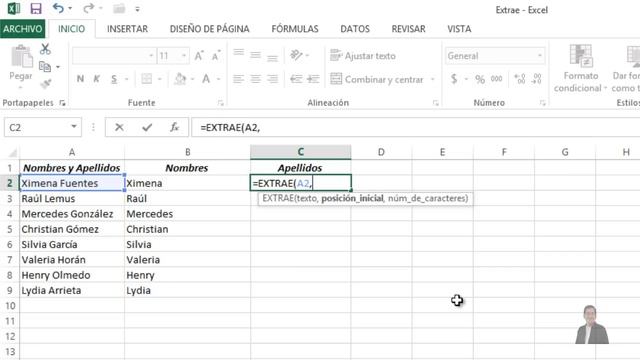Open the FÓRMULAS tab
This screenshot has height=360, width=640.
pyautogui.click(x=295, y=29)
